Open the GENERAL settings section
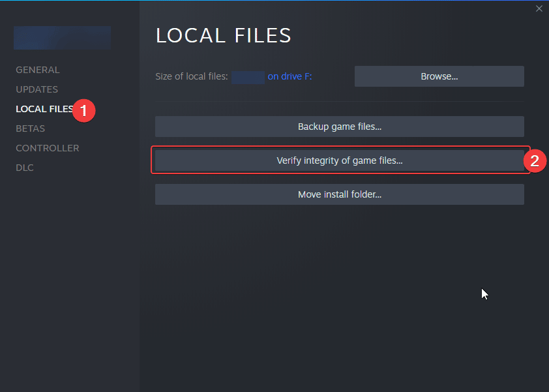 click(x=38, y=70)
